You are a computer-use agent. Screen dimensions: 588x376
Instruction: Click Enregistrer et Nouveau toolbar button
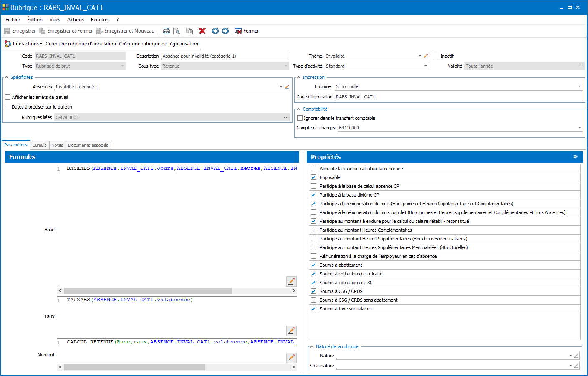pos(125,31)
